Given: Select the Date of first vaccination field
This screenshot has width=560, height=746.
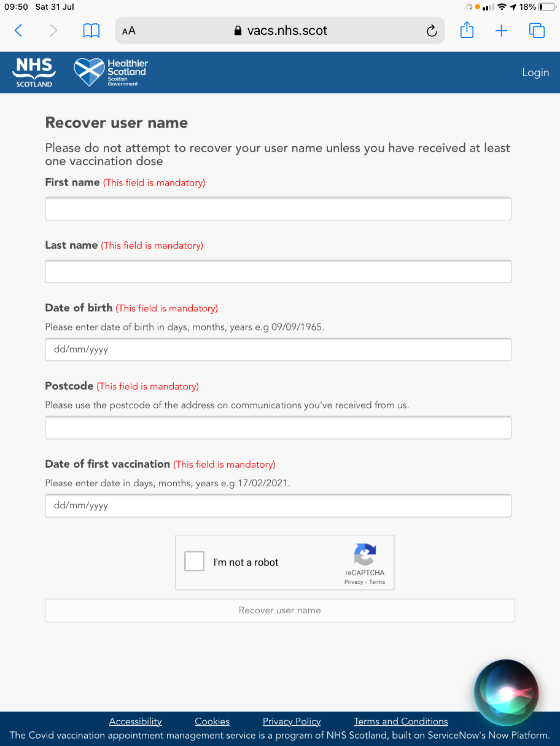Looking at the screenshot, I should (x=278, y=506).
